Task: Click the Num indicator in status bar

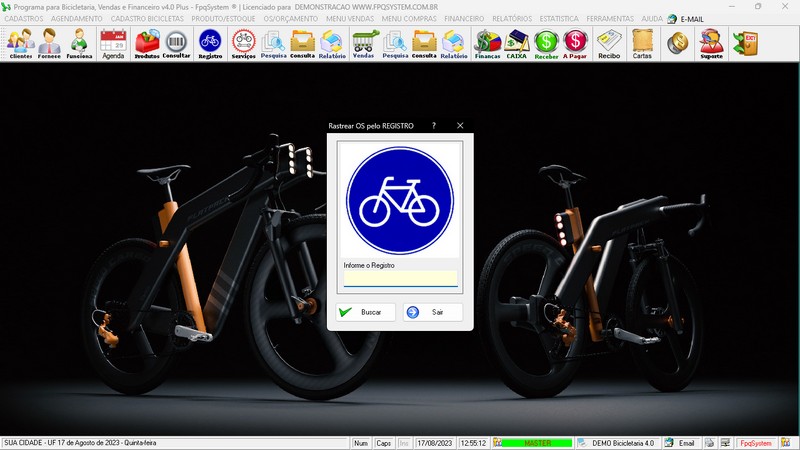Action: [361, 443]
